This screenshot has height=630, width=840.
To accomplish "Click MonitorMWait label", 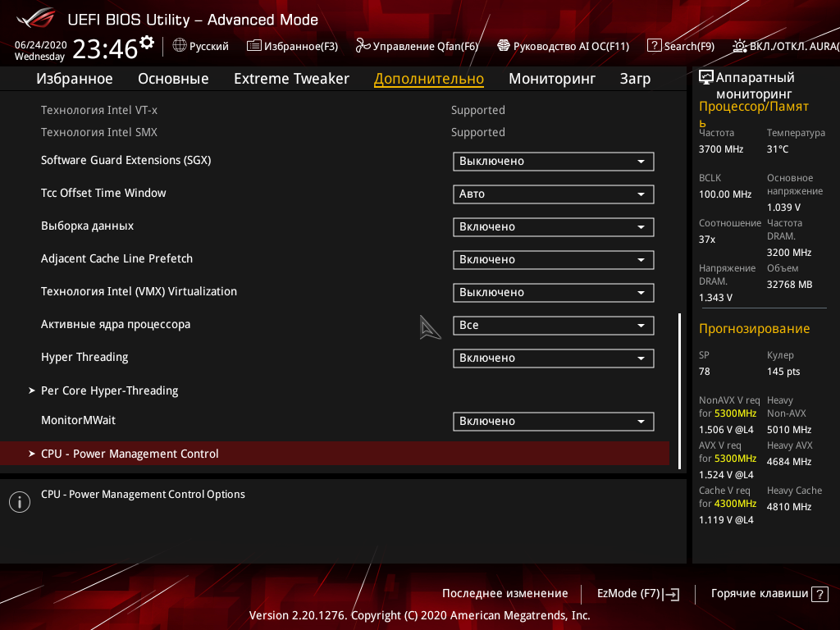I will click(78, 421).
